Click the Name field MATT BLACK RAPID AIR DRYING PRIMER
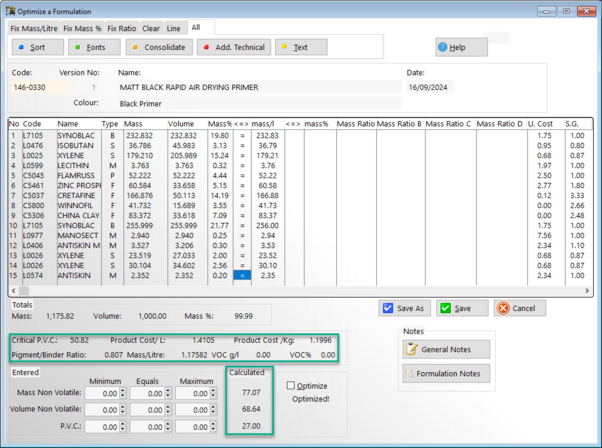The height and width of the screenshot is (448, 602). (x=259, y=87)
